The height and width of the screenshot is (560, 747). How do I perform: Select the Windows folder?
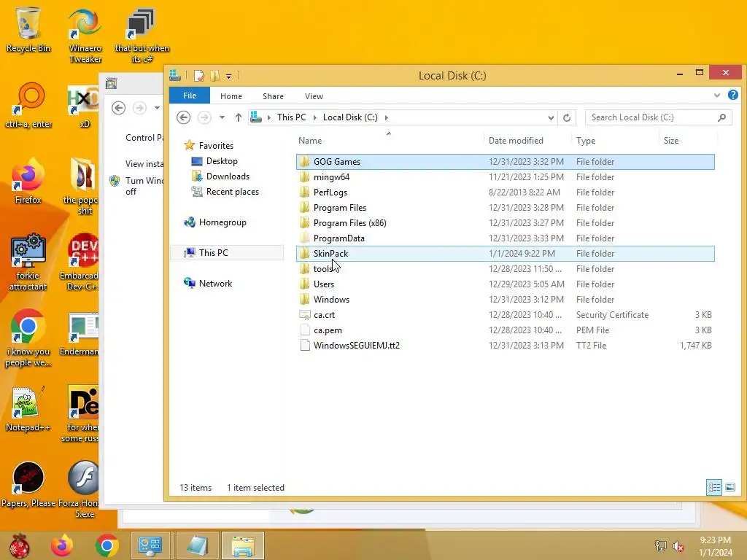coord(505,300)
